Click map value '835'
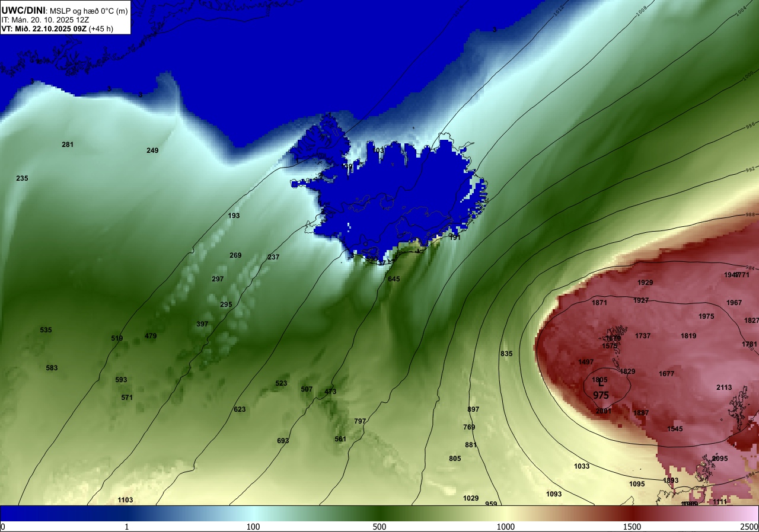Image resolution: width=759 pixels, height=532 pixels. pyautogui.click(x=506, y=354)
